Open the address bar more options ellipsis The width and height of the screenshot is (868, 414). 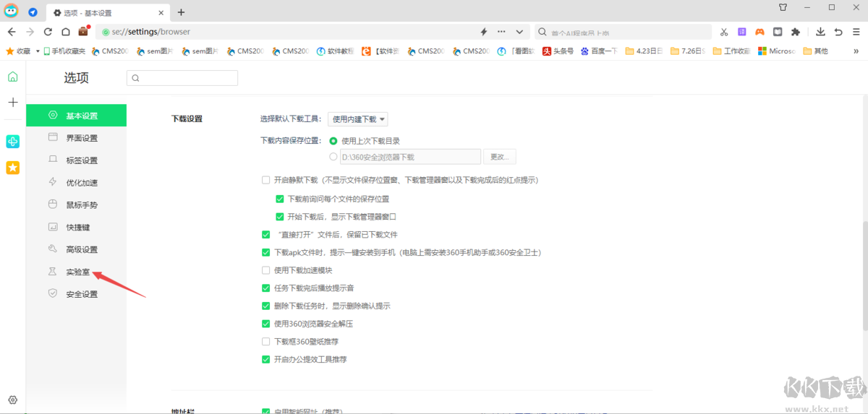pyautogui.click(x=501, y=32)
